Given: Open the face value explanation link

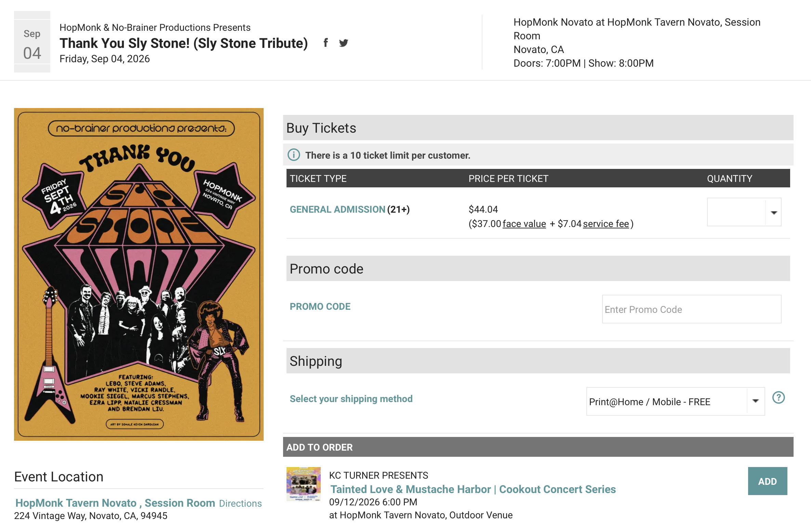Looking at the screenshot, I should (x=524, y=224).
